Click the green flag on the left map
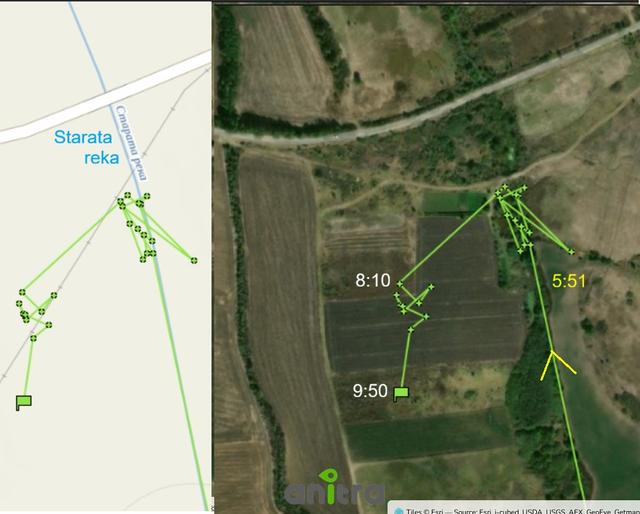 (24, 402)
